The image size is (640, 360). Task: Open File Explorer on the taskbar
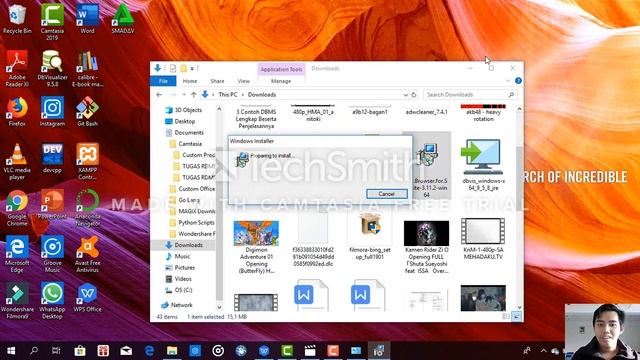coord(172,351)
